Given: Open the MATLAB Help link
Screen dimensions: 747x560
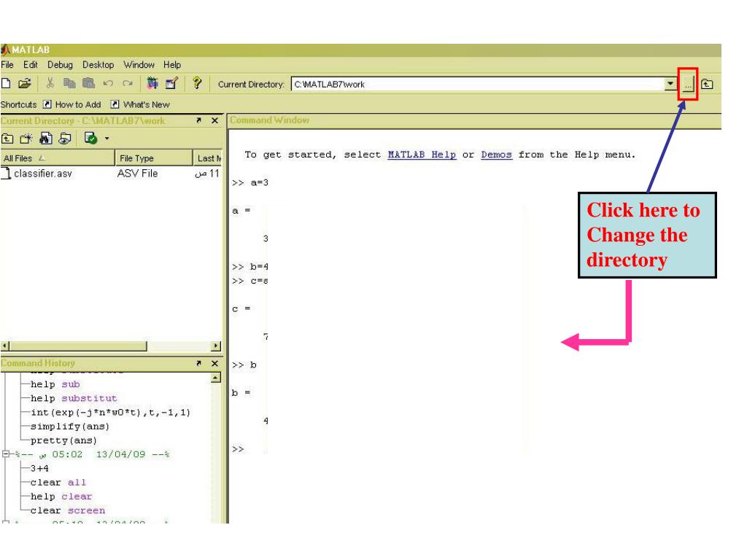Looking at the screenshot, I should (422, 155).
